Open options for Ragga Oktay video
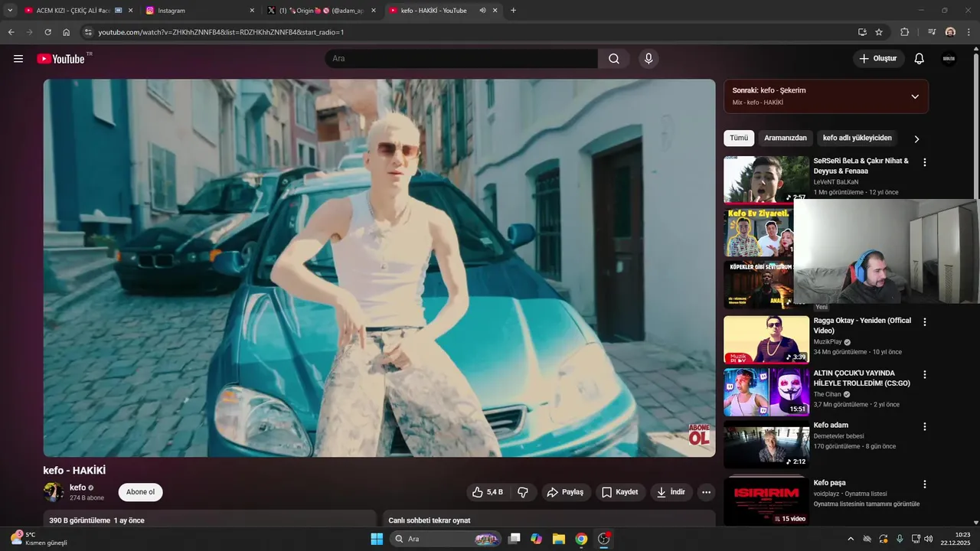 point(924,322)
